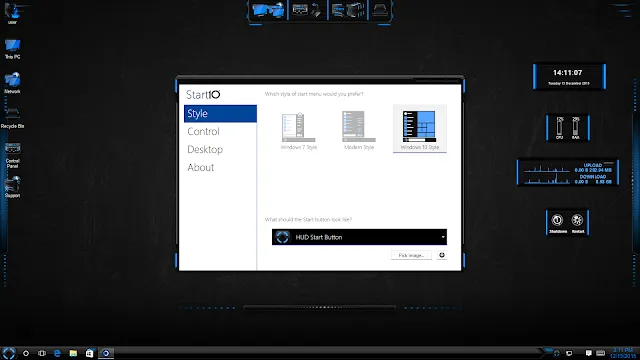The height and width of the screenshot is (360, 640).
Task: Click the HUD Start button on taskbar
Action: point(9,353)
